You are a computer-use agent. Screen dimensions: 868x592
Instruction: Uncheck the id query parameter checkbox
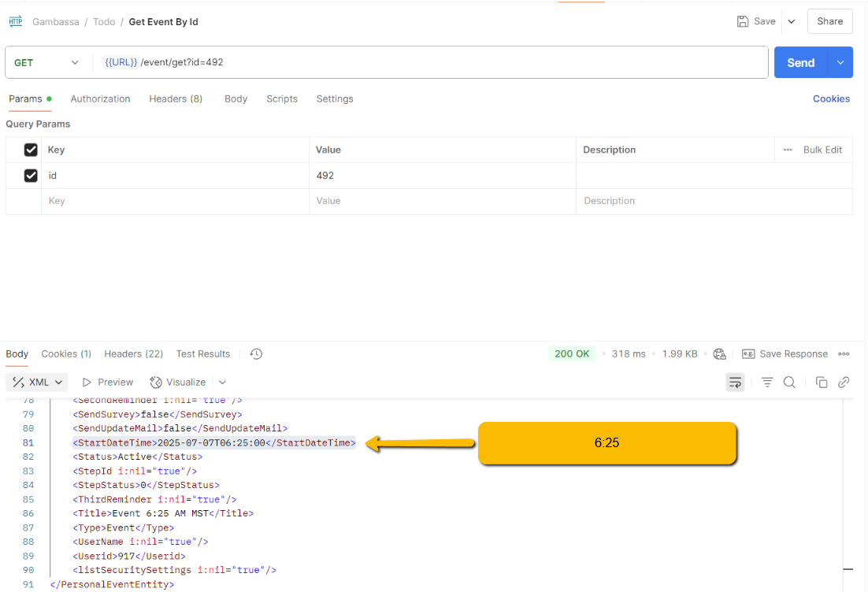click(31, 176)
